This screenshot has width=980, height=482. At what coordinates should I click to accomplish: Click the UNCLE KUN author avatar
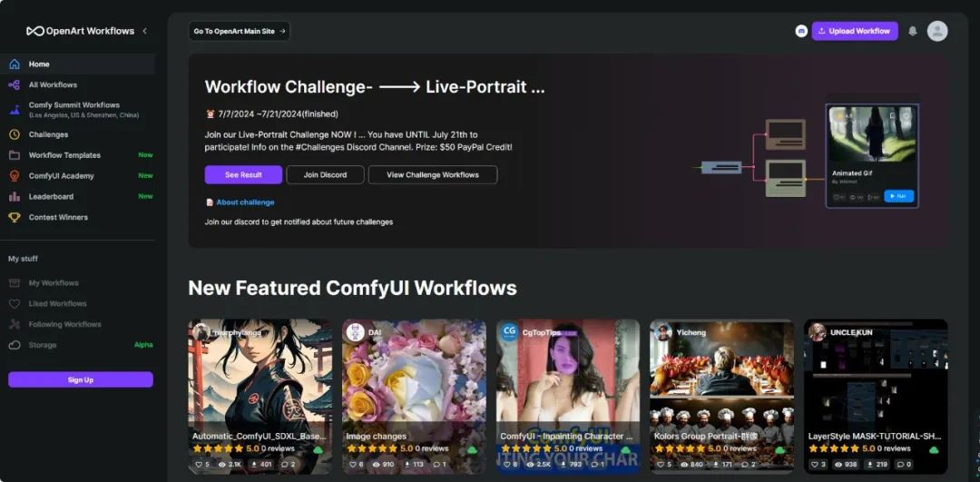[x=817, y=332]
